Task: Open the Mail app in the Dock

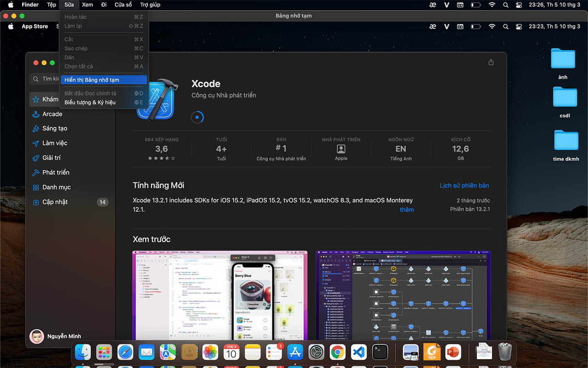Action: point(147,352)
